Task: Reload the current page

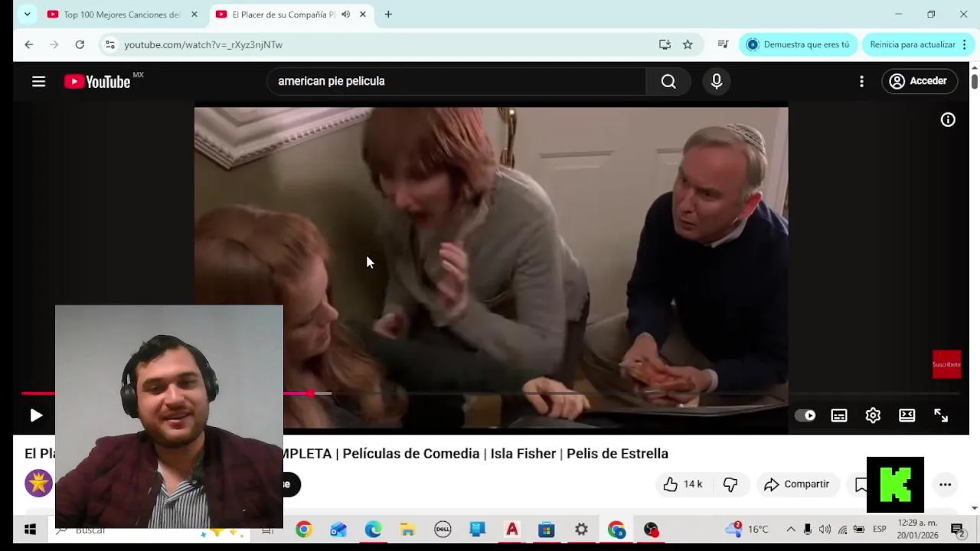Action: tap(80, 44)
